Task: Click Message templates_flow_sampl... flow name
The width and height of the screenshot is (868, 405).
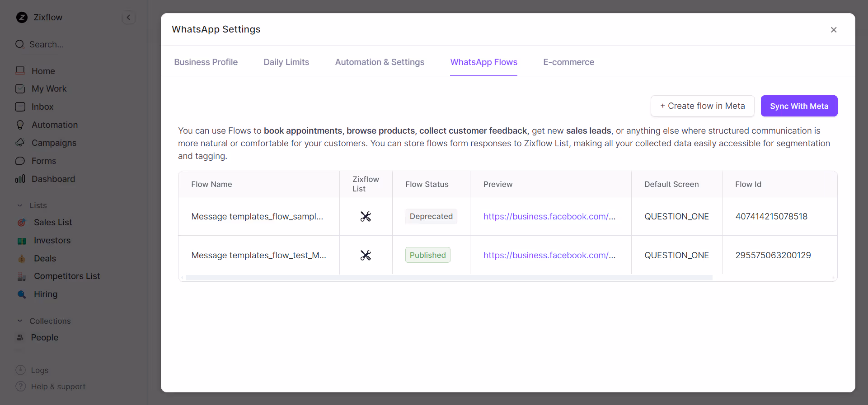Action: [257, 216]
